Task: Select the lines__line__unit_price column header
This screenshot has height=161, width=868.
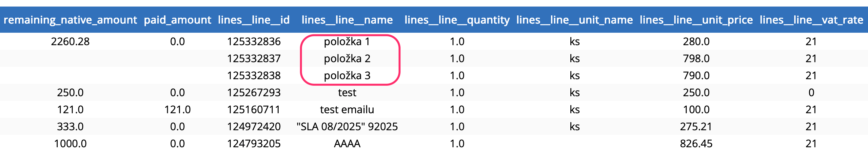Action: 696,20
